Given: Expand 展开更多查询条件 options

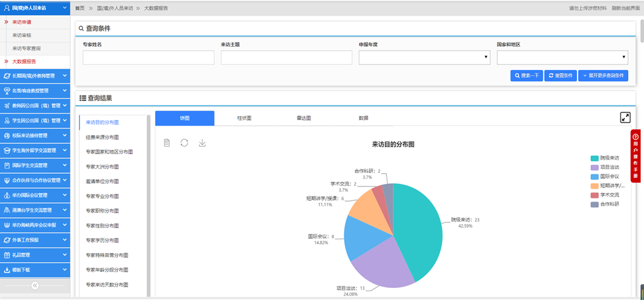Looking at the screenshot, I should (x=604, y=75).
